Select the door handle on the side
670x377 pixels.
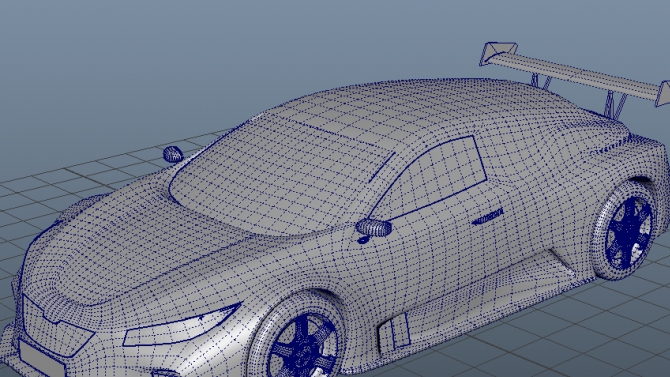[488, 217]
